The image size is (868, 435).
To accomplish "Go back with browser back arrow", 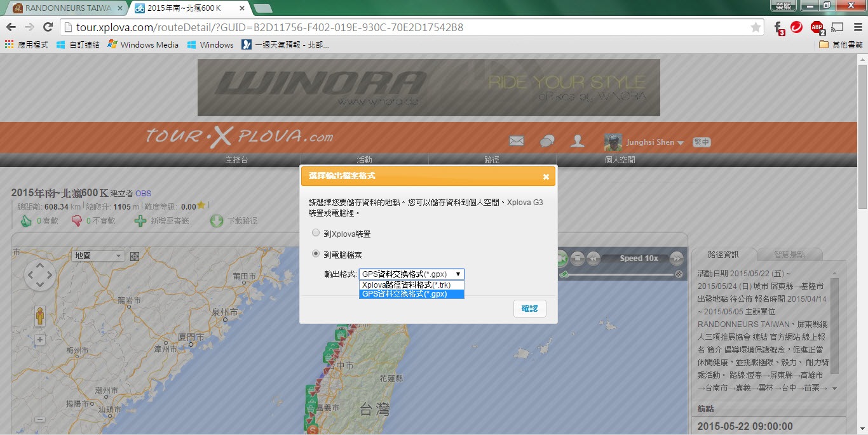I will pyautogui.click(x=11, y=27).
